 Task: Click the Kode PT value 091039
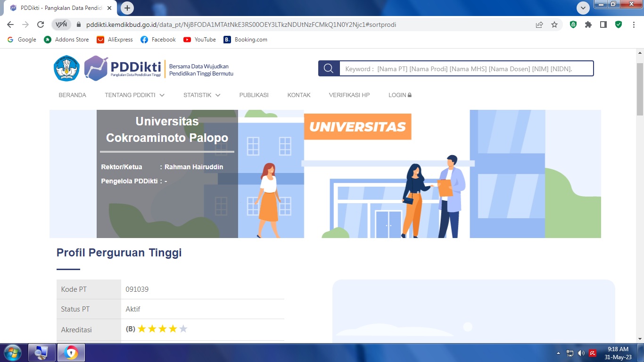[137, 289]
